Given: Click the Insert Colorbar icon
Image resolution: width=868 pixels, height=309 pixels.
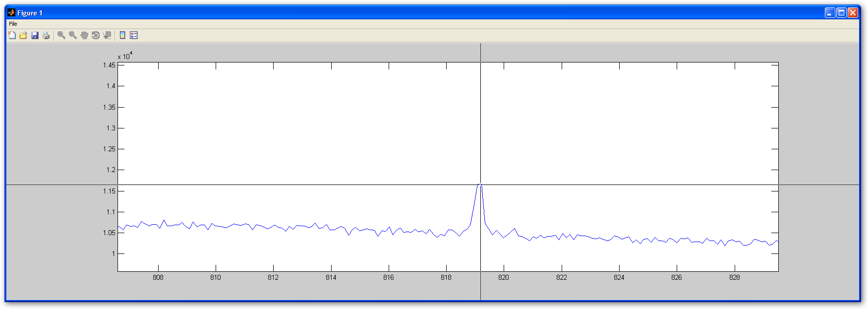Looking at the screenshot, I should [122, 35].
